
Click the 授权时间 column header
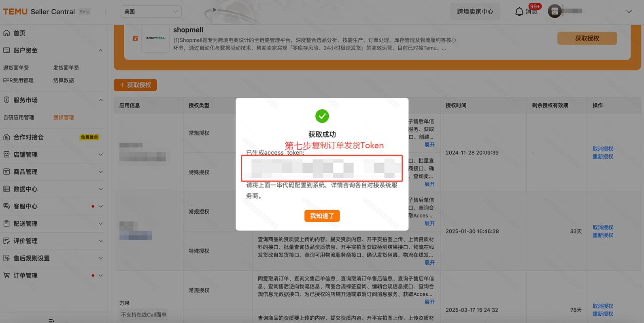[x=456, y=105]
